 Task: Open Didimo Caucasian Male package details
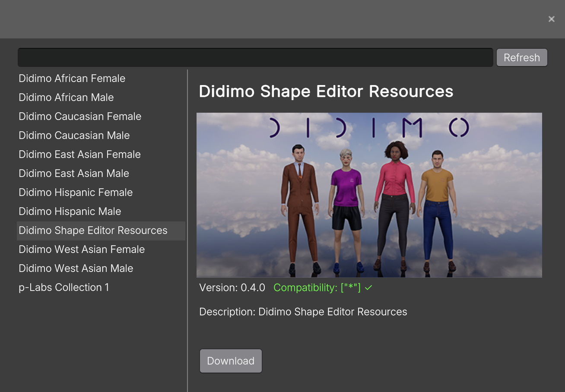click(74, 136)
